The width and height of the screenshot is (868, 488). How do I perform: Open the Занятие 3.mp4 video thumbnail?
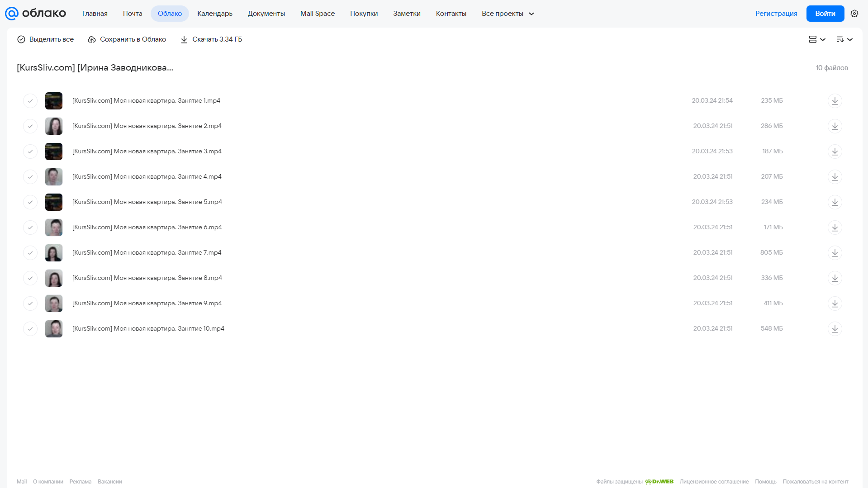(54, 152)
